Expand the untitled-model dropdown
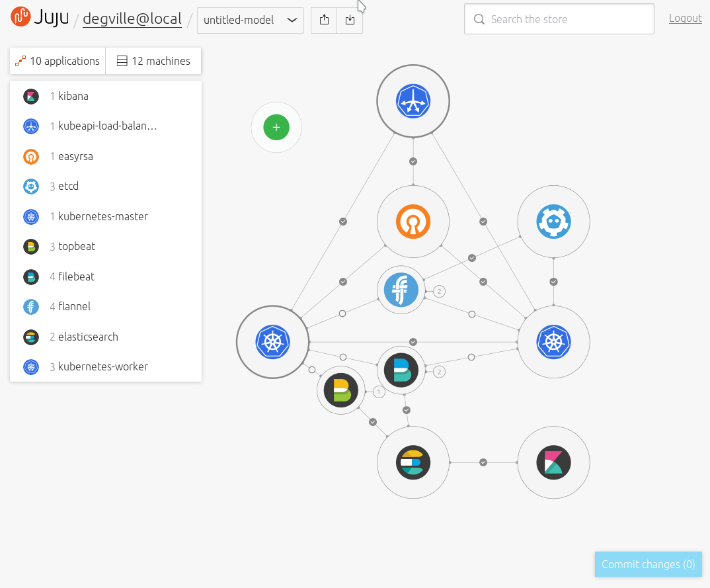This screenshot has width=710, height=588. click(x=251, y=20)
